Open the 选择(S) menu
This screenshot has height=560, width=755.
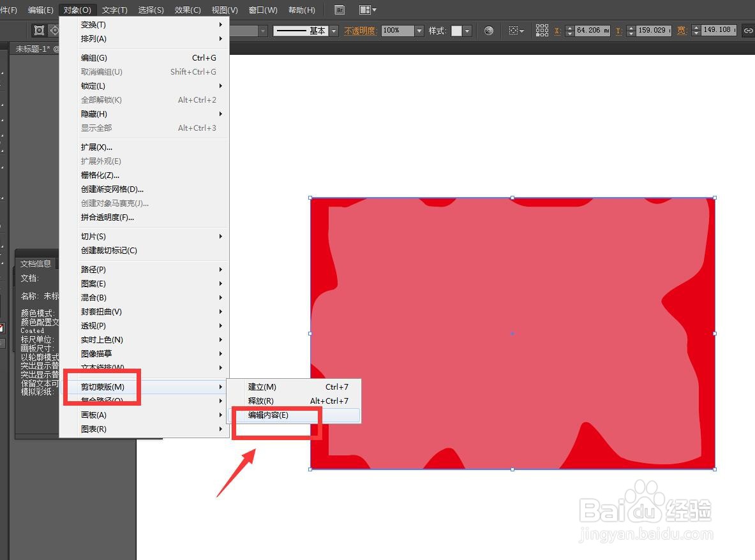pos(151,10)
